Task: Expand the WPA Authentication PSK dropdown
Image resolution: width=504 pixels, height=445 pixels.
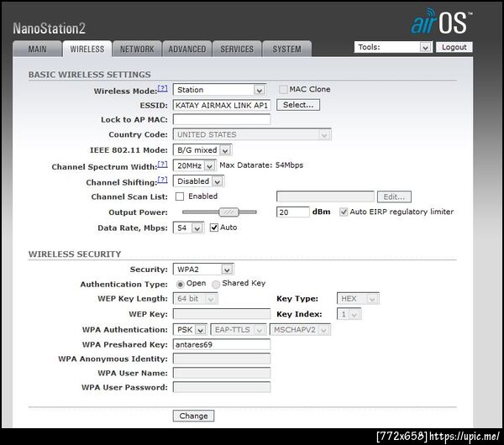Action: 190,330
